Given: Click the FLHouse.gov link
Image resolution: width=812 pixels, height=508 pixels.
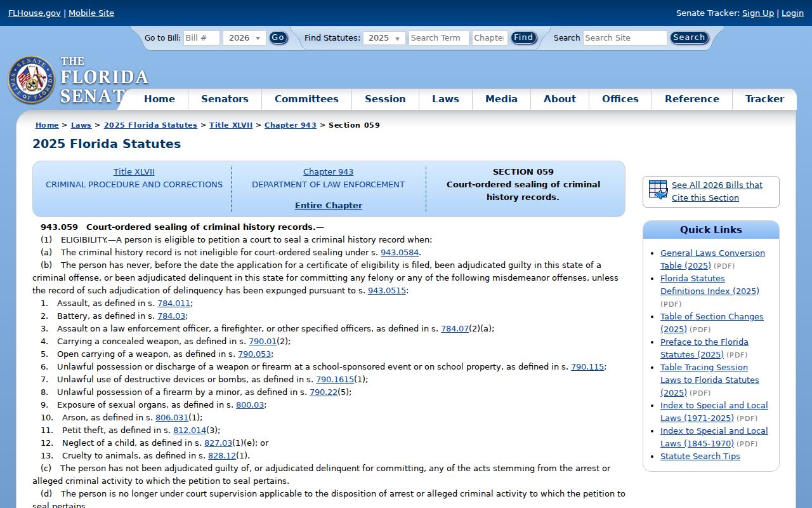Looking at the screenshot, I should pyautogui.click(x=34, y=13).
